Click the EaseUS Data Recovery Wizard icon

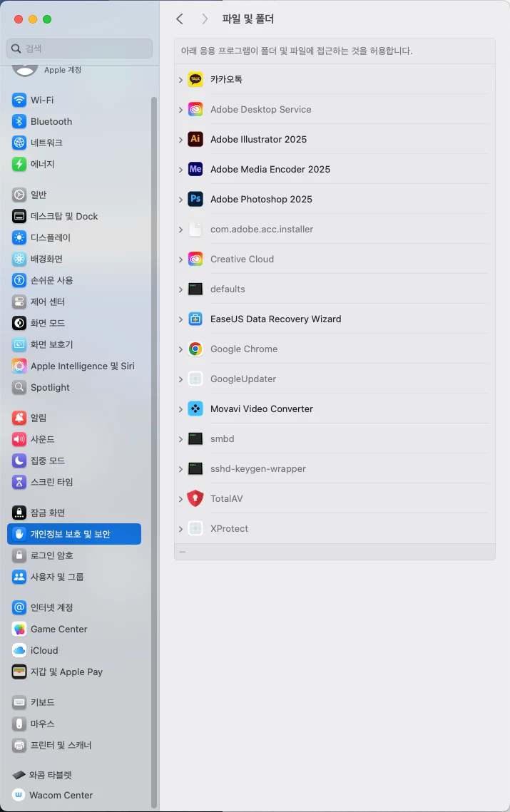[x=195, y=319]
